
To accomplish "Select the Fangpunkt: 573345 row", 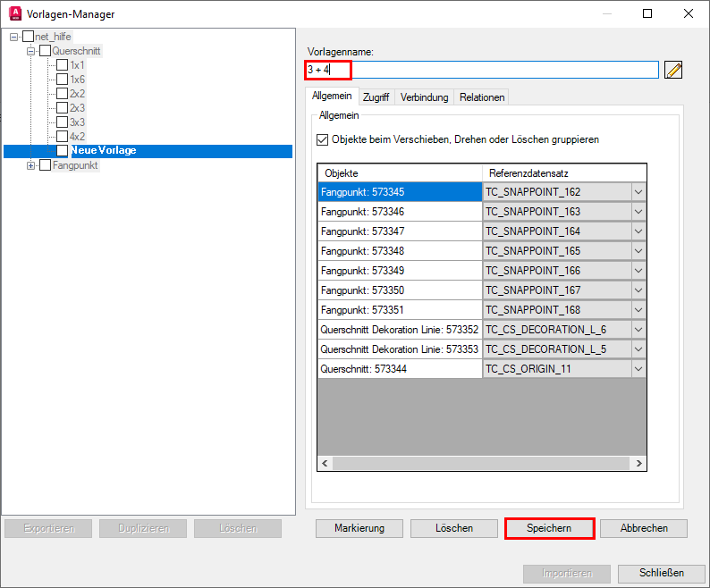I will pos(400,192).
